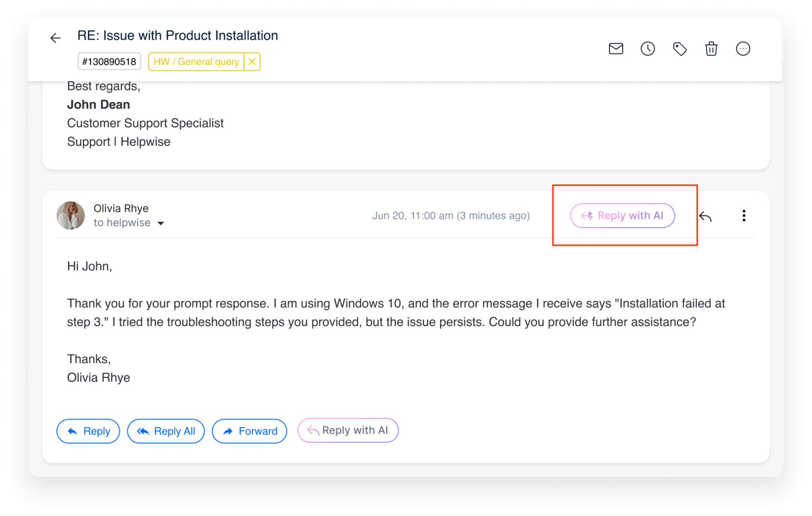Screen dimensions: 812x516
Task: Click the email subject RE: Issue with Product Installation
Action: [177, 36]
